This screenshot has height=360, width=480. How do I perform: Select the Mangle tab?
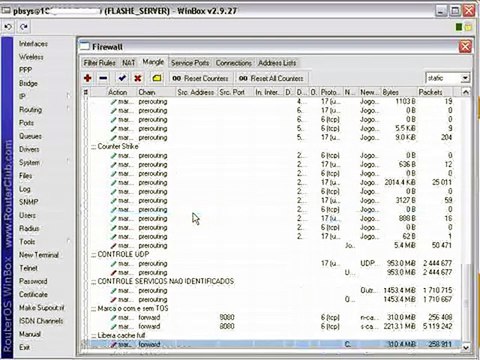[x=153, y=62]
